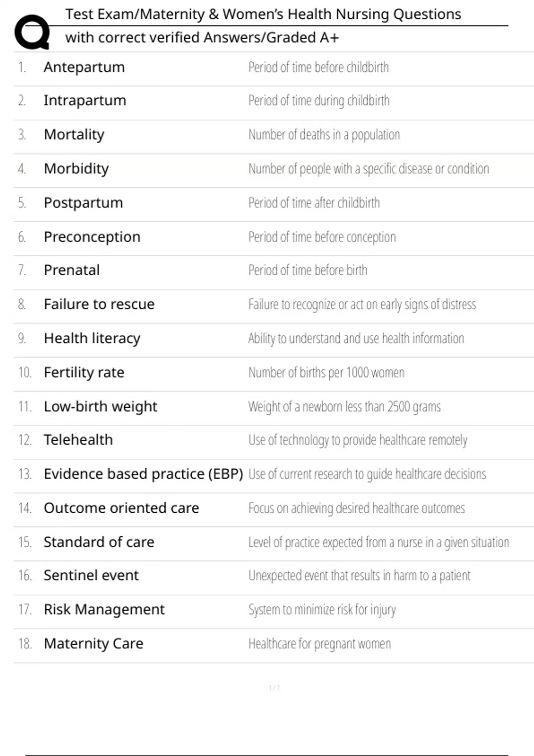Click the Health literacy definition
The width and height of the screenshot is (534, 756).
tap(356, 338)
